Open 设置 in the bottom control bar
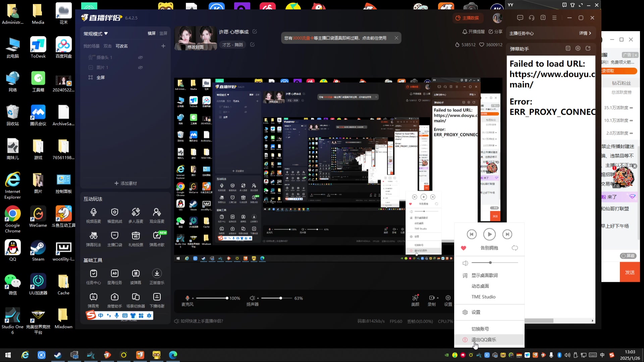 pos(448,300)
